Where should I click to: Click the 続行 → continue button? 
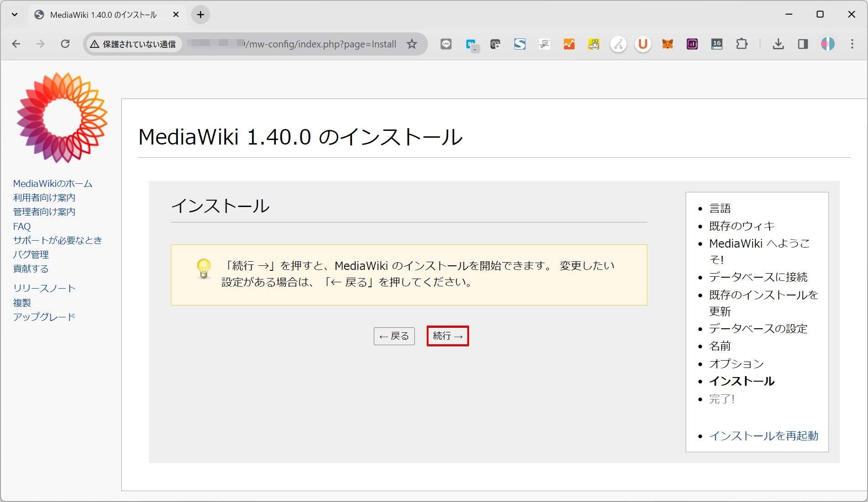(x=448, y=336)
